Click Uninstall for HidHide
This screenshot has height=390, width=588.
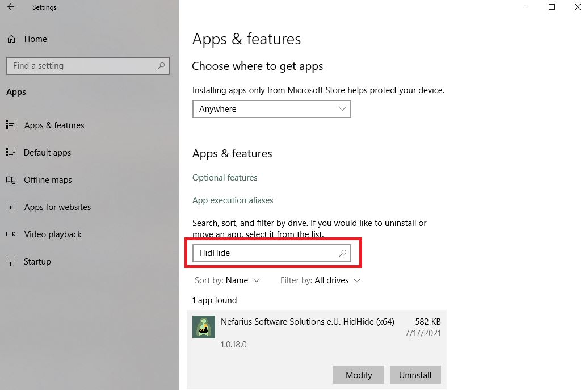click(415, 375)
